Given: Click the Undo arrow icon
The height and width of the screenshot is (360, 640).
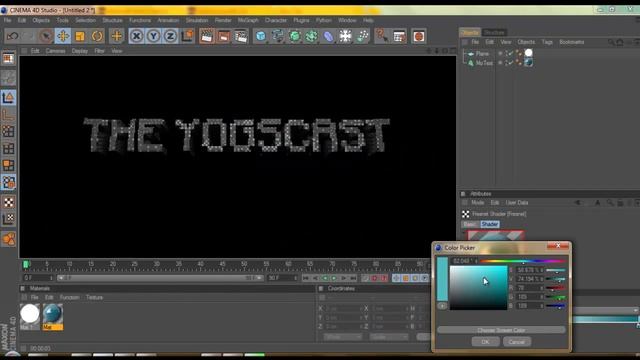Looking at the screenshot, I should (x=12, y=36).
